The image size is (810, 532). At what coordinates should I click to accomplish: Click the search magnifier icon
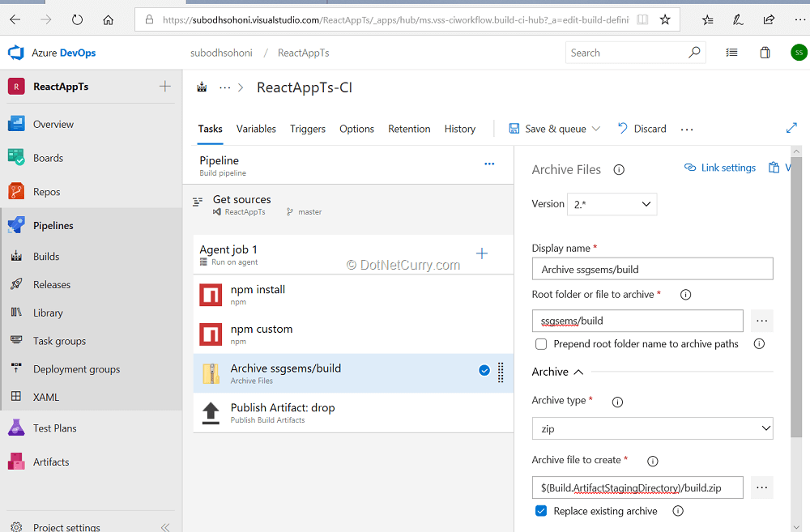(694, 52)
